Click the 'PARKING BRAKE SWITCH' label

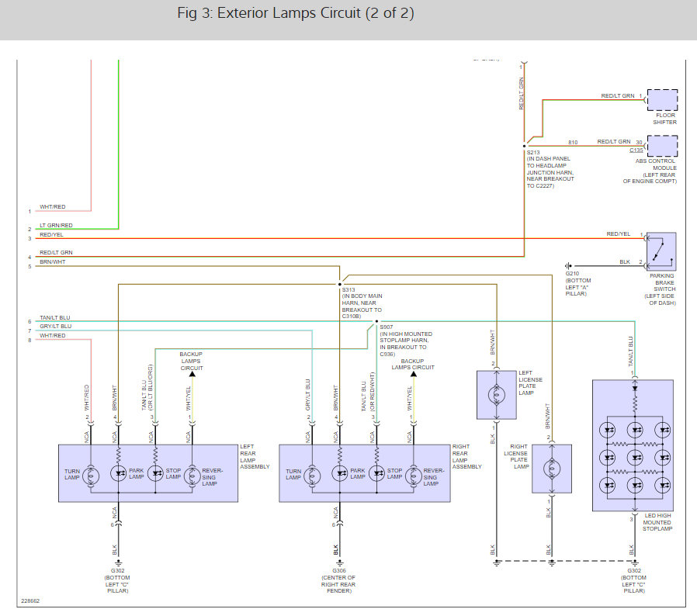point(662,282)
